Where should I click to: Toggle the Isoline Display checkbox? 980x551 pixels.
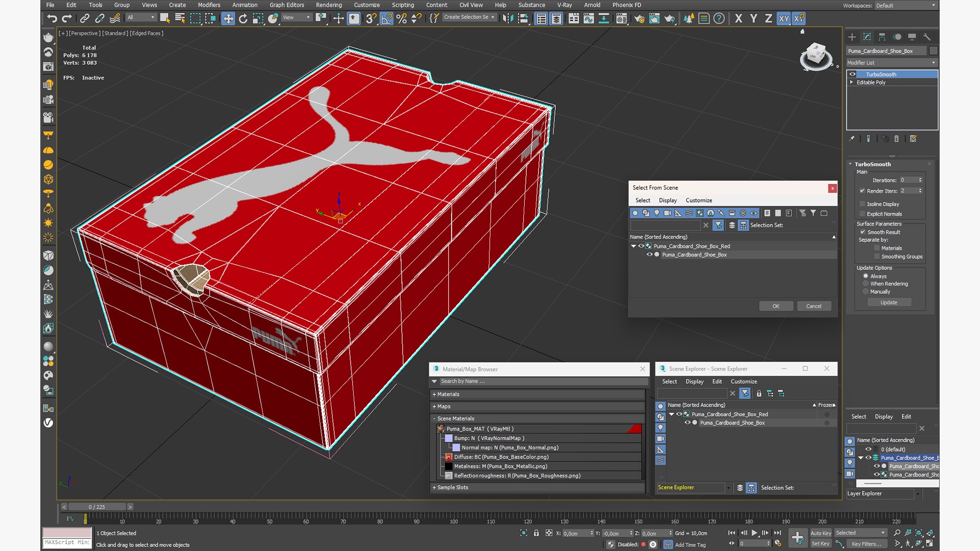pos(863,204)
